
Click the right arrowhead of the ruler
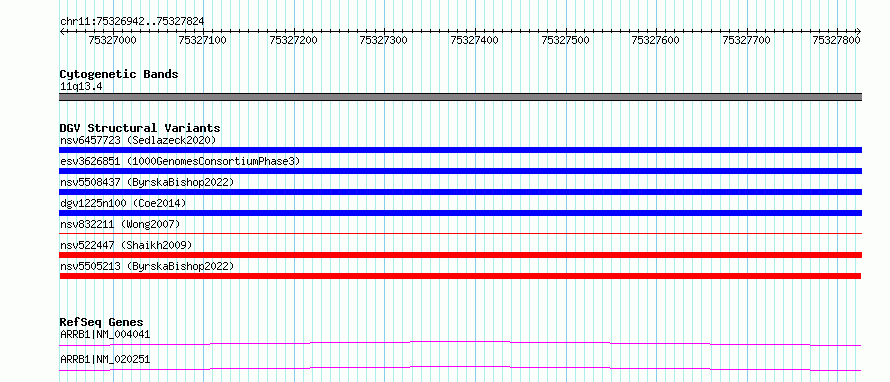859,32
